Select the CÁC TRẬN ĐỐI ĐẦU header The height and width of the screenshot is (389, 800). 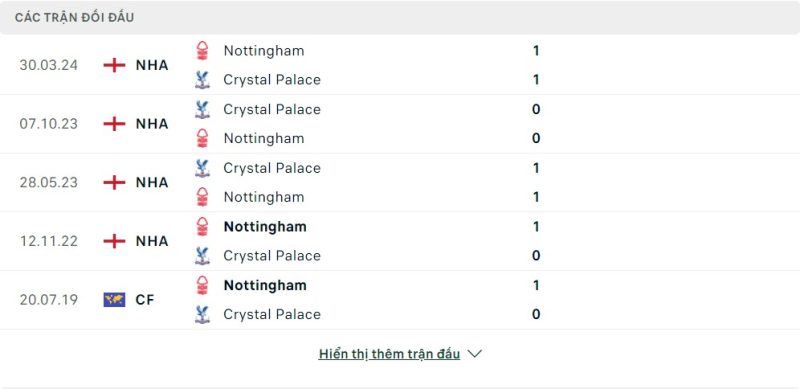(x=74, y=17)
